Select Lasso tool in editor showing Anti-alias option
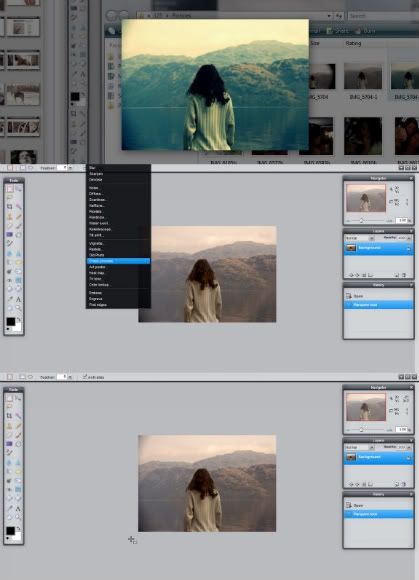The width and height of the screenshot is (419, 580). coord(10,407)
